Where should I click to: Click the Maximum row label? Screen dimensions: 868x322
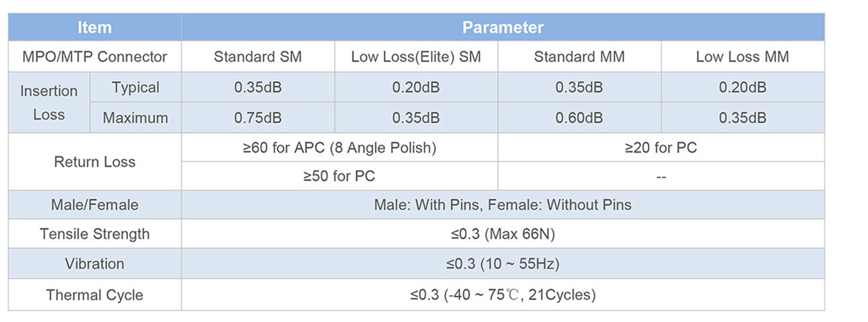pos(135,118)
